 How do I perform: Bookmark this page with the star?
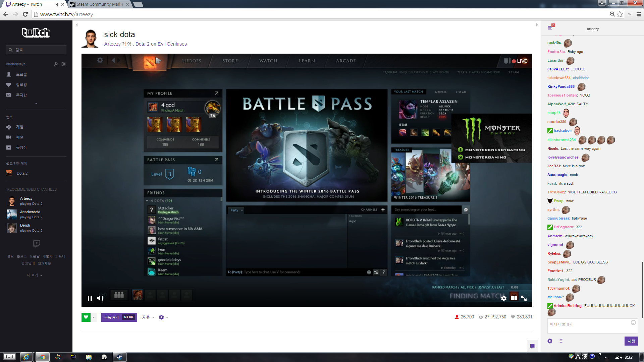(x=620, y=14)
